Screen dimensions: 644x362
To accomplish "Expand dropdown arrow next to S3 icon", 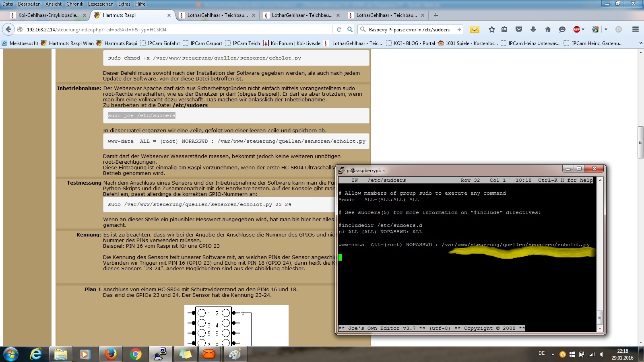I will 606,29.
